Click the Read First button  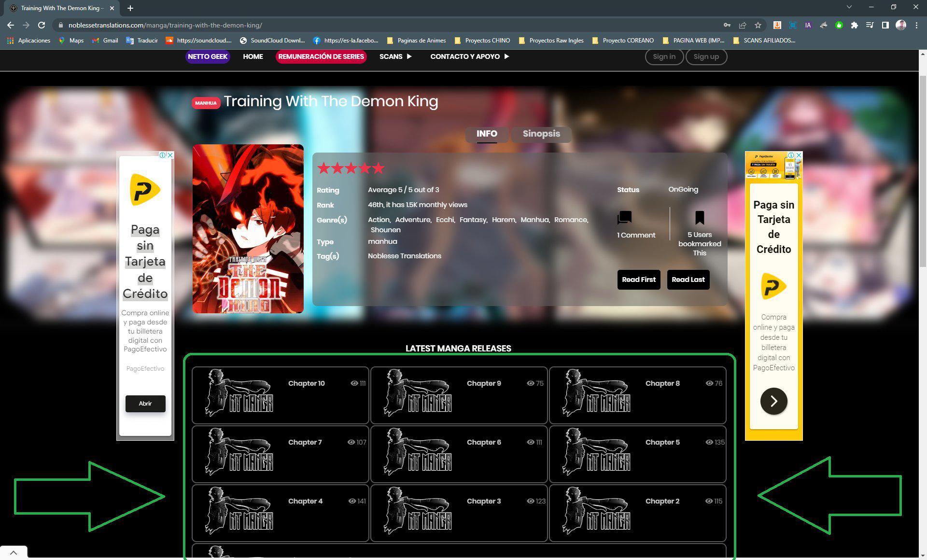click(x=639, y=280)
